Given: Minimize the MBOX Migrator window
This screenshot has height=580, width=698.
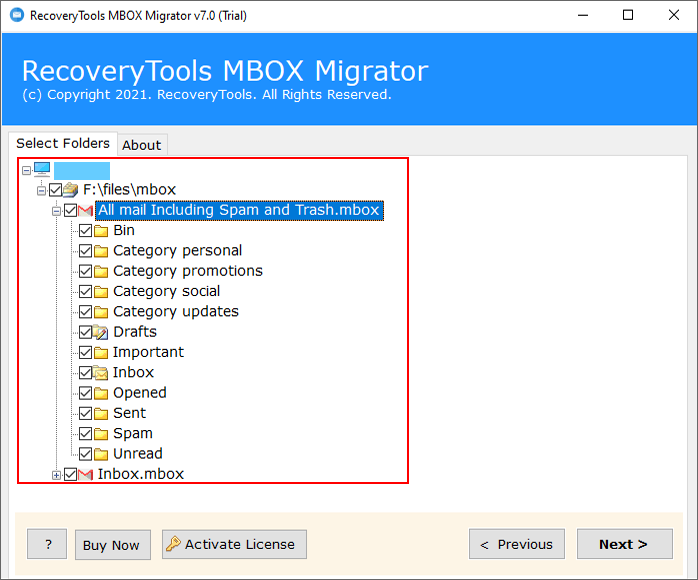Looking at the screenshot, I should tap(583, 15).
